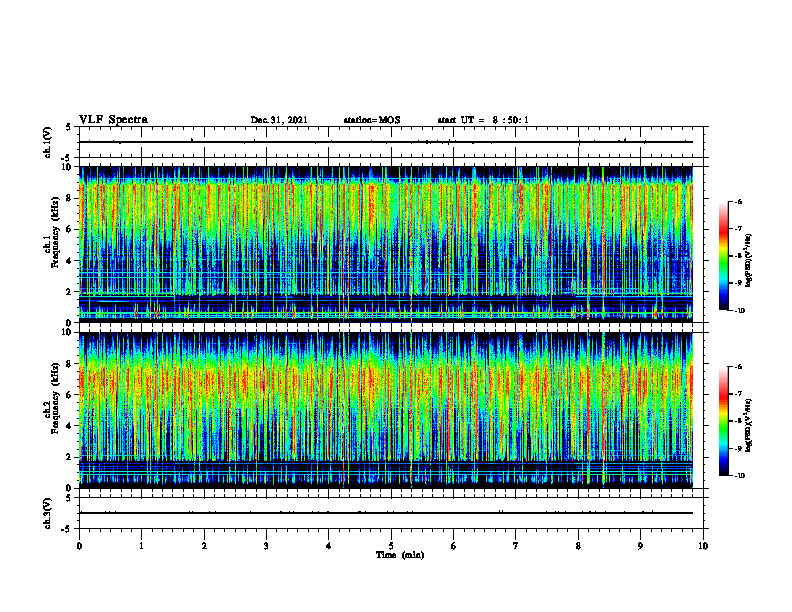Viewport: 792px width, 612px height.
Task: Click the "ch.1(V)" axis label
Action: click(x=47, y=142)
